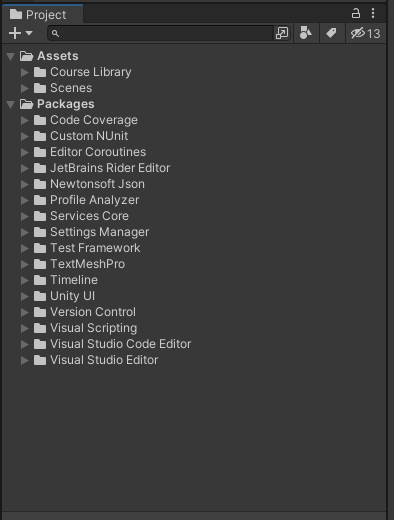Expand the TextMeshPro package arrow
394x520 pixels.
click(x=25, y=264)
